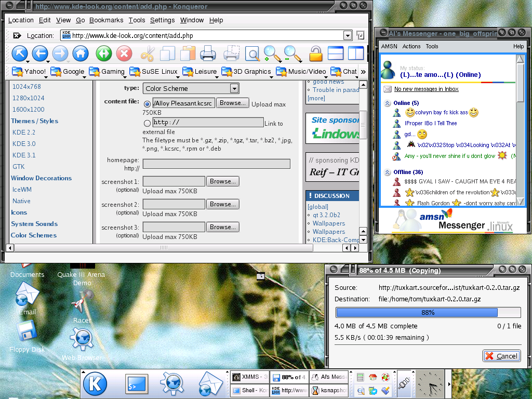Select contact colwyn bay fc kick ass

[441, 112]
